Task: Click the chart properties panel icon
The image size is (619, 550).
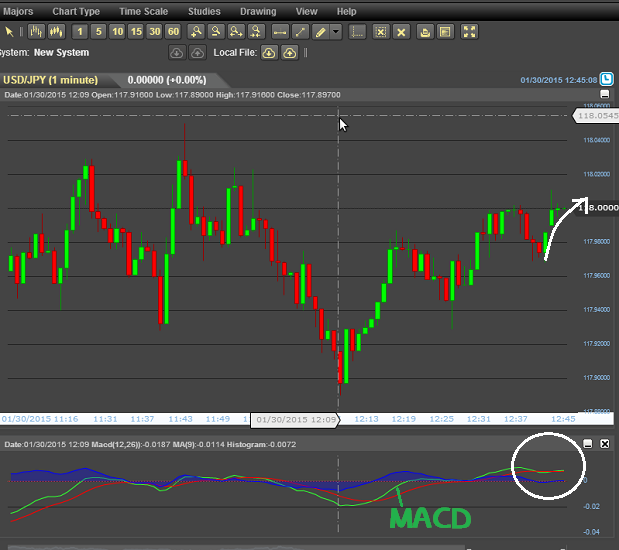Action: coord(445,32)
